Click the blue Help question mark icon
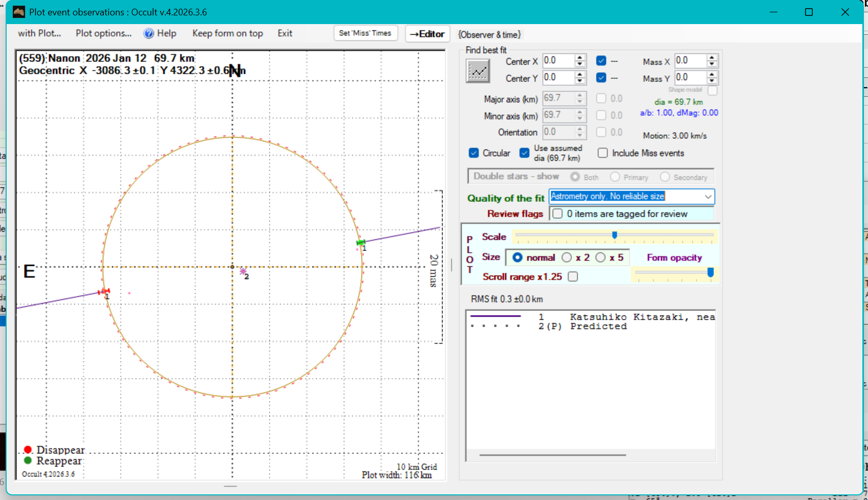The width and height of the screenshot is (868, 500). [148, 34]
